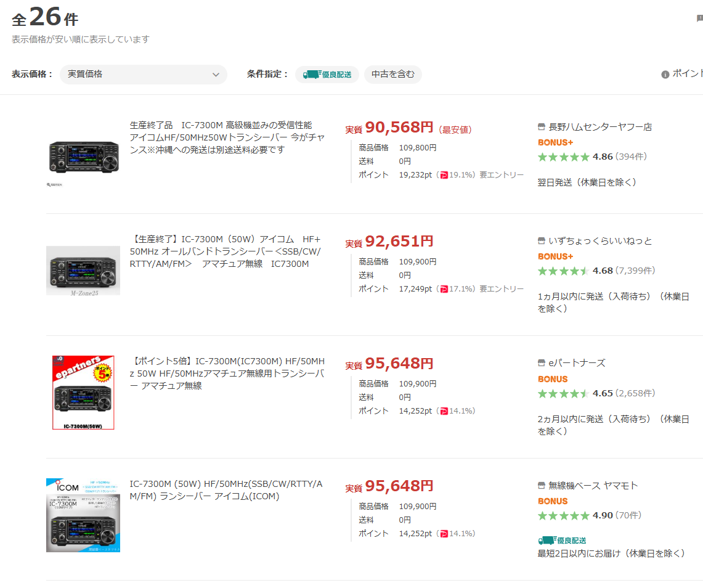Screen dimensions: 703x588
Task: Click the magnifier icon under first product image
Action: (x=49, y=184)
